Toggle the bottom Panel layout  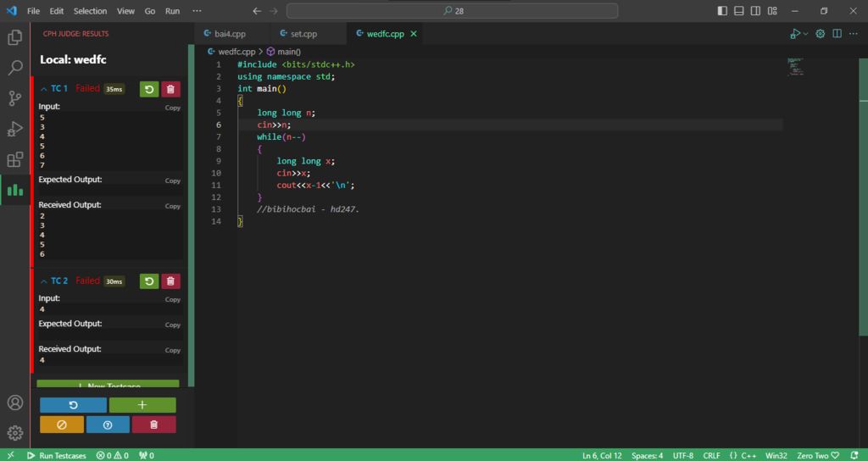point(739,11)
